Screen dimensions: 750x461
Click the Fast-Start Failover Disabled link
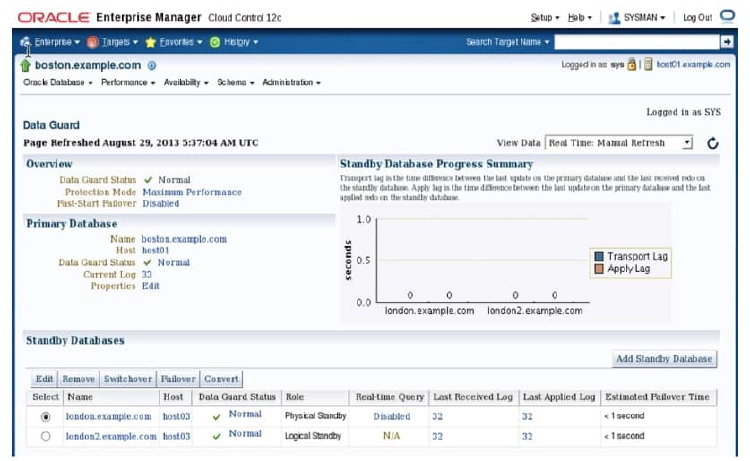(x=161, y=203)
